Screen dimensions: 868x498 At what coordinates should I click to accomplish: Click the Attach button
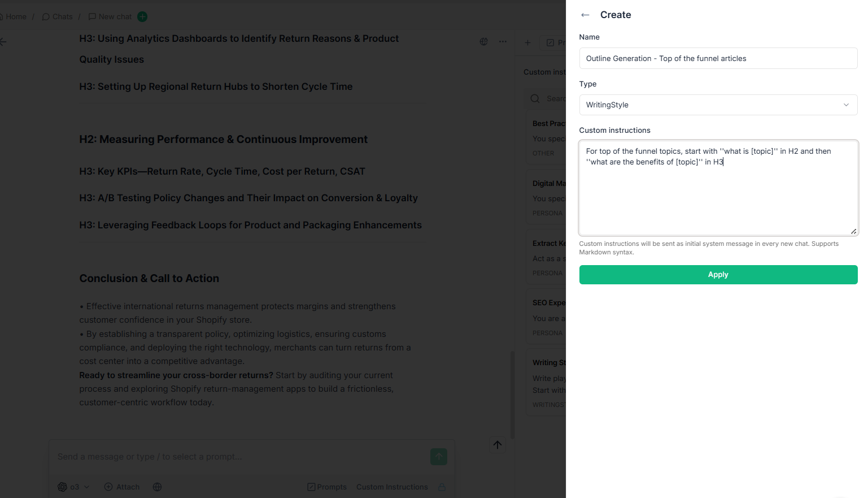pyautogui.click(x=122, y=487)
